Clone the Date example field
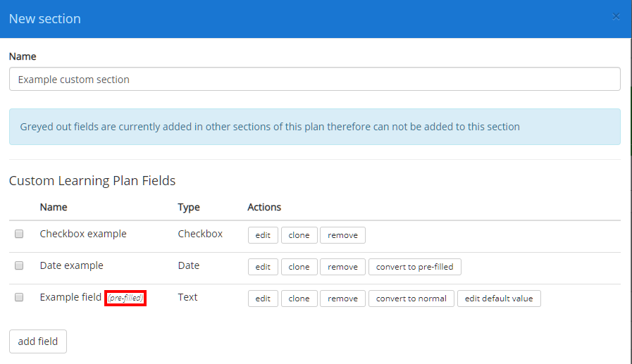Image resolution: width=632 pixels, height=364 pixels. pyautogui.click(x=299, y=267)
